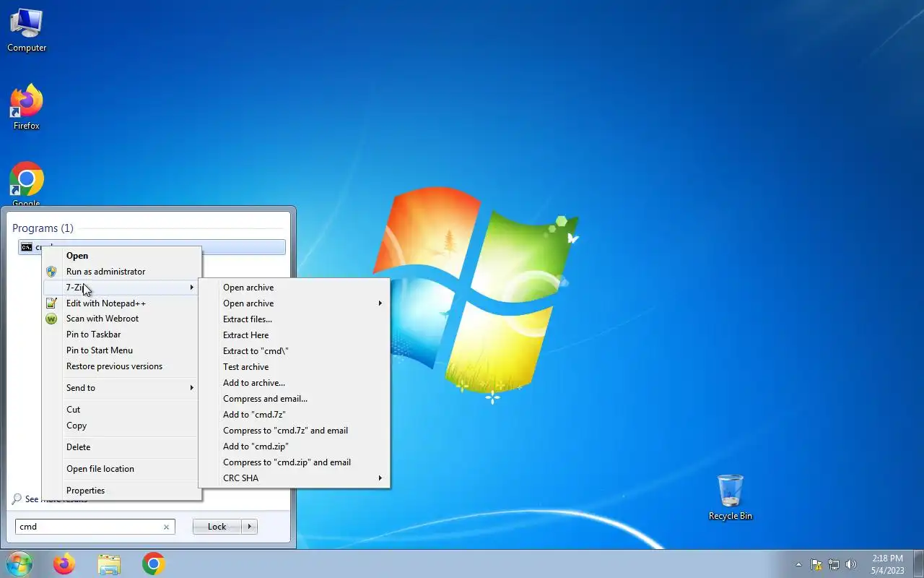Expand the Send to submenu arrow
Image resolution: width=924 pixels, height=578 pixels.
pos(192,388)
